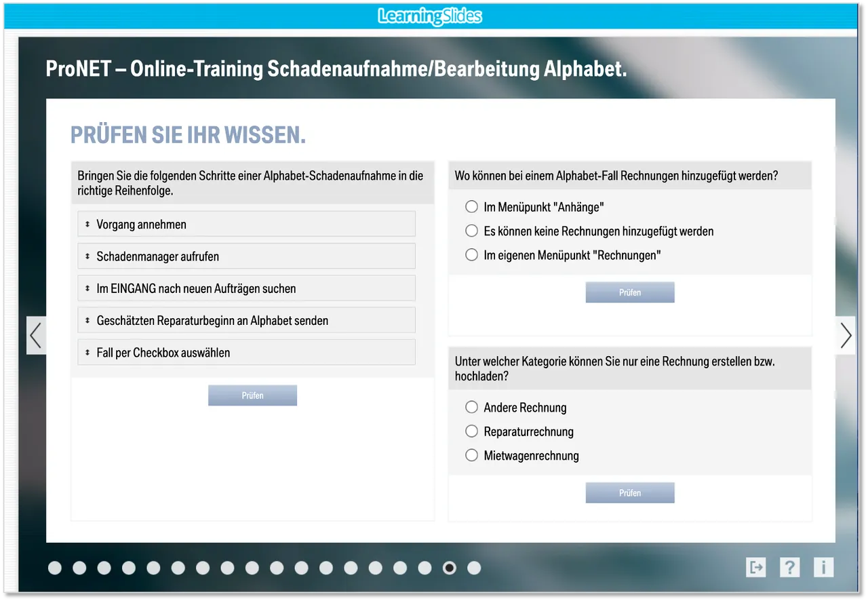868x601 pixels.
Task: Jump to the third slide dot
Action: [x=104, y=568]
